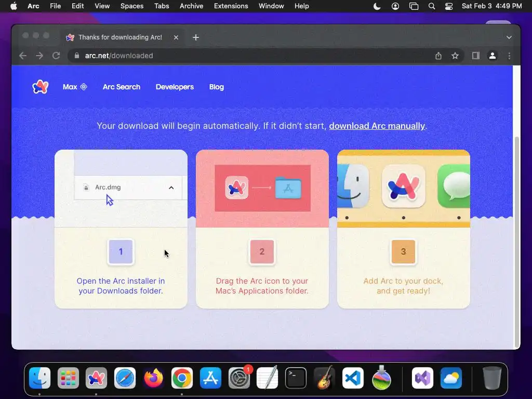Image resolution: width=532 pixels, height=399 pixels.
Task: Click the date and time in the menu bar
Action: click(x=491, y=6)
